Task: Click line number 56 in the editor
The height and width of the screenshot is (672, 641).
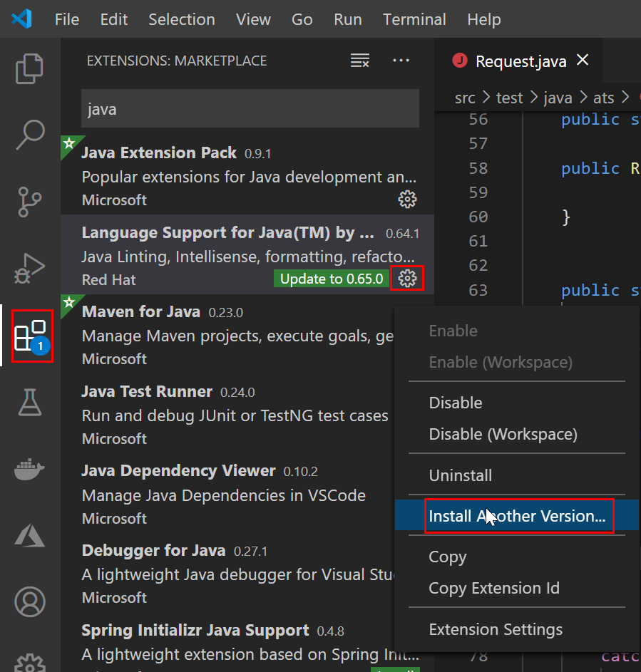Action: pos(478,119)
